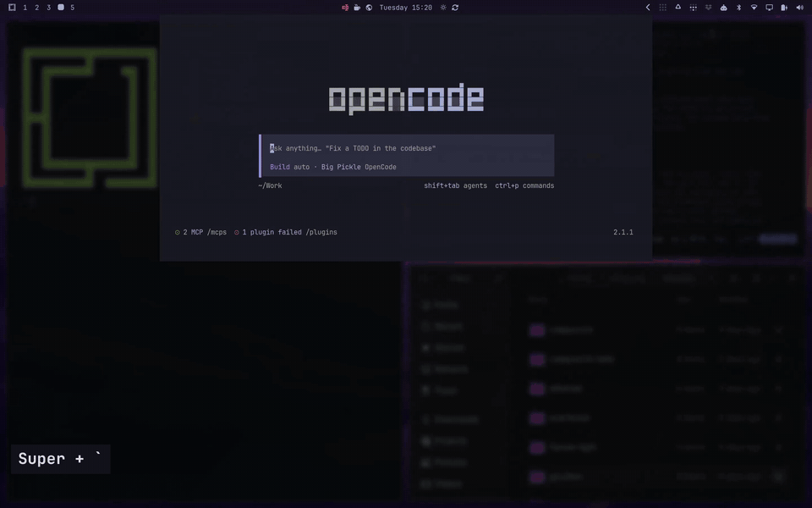This screenshot has width=812, height=508.
Task: Click the opencode pixel logo
Action: [x=407, y=98]
